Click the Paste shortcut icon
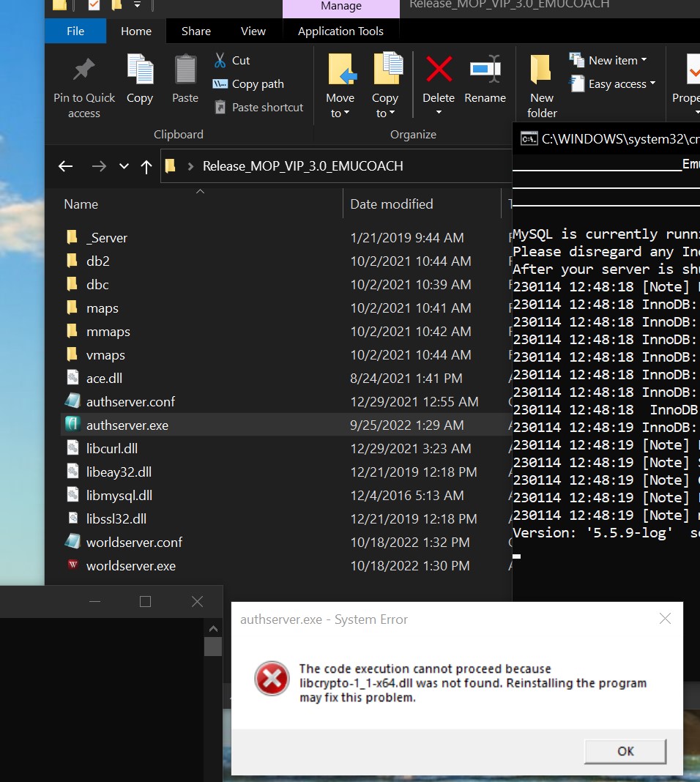The width and height of the screenshot is (700, 782). 220,107
